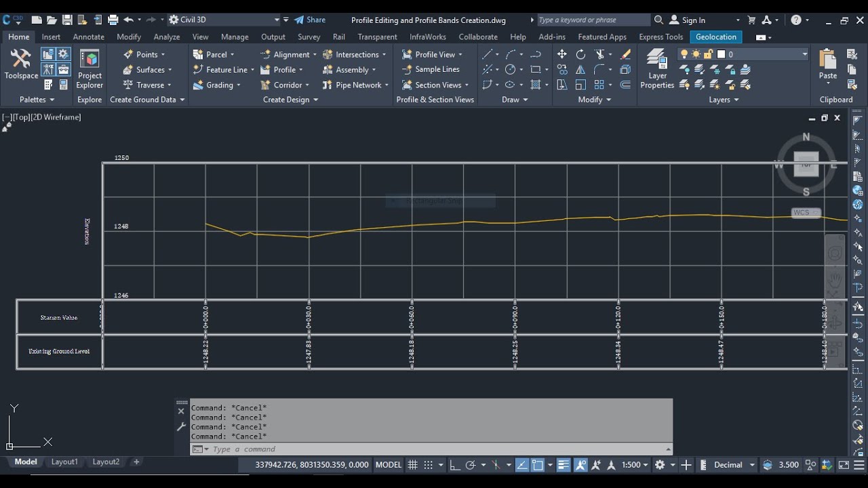Open the Customization menu in status bar
Screen dimensions: 868x488
859,465
